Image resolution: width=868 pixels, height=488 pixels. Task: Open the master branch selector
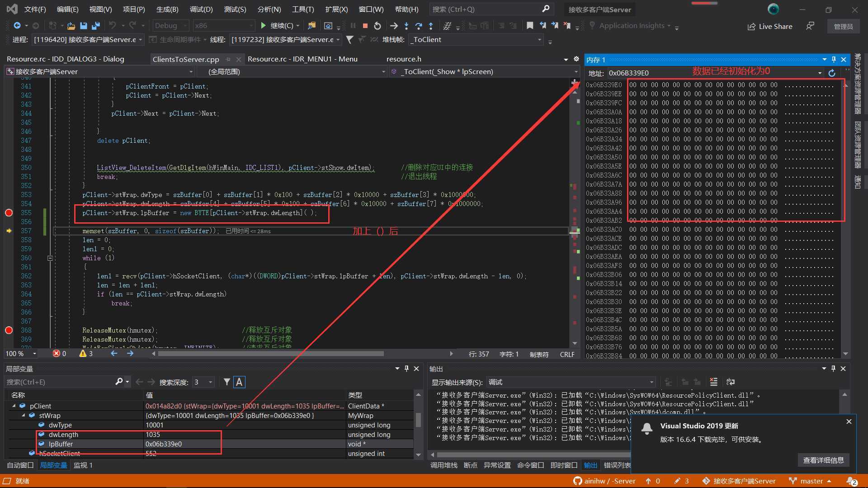[x=811, y=481]
